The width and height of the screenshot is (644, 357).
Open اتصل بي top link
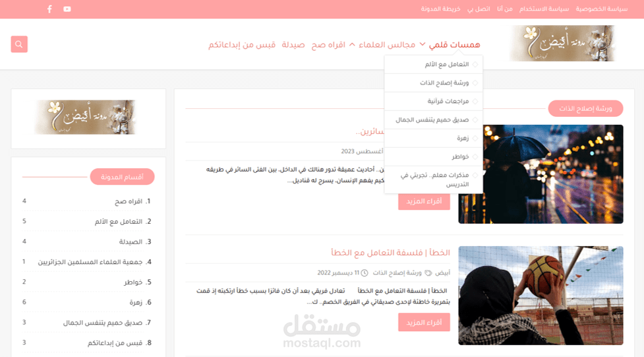[x=479, y=9]
